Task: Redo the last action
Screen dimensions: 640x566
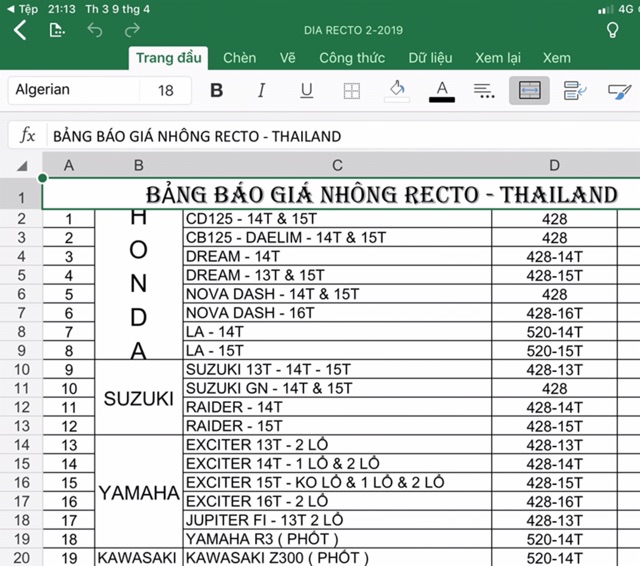Action: (x=132, y=30)
